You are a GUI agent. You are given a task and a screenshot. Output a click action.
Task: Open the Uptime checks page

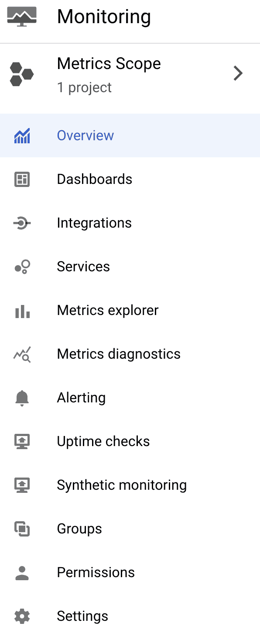coord(103,441)
